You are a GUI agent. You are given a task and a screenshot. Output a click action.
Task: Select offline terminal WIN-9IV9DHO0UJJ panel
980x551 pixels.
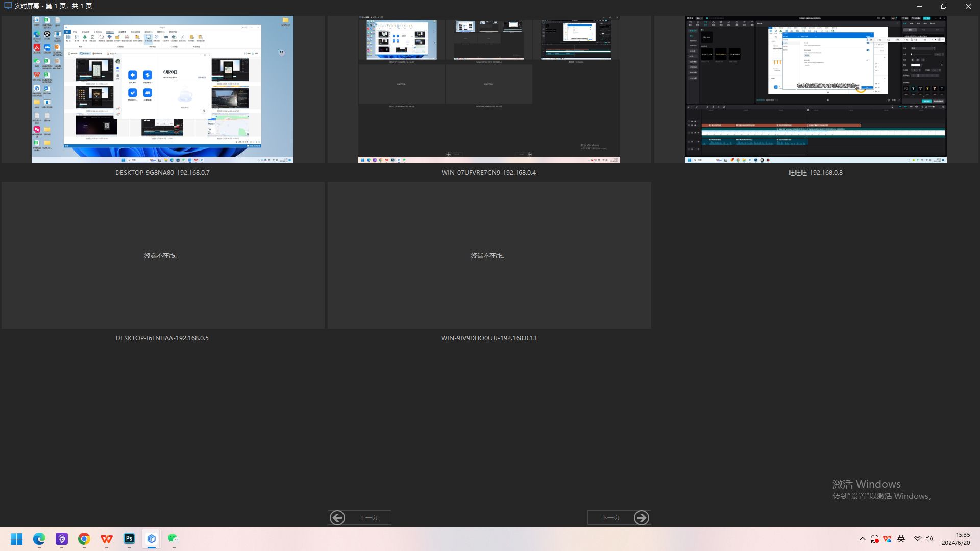coord(489,255)
